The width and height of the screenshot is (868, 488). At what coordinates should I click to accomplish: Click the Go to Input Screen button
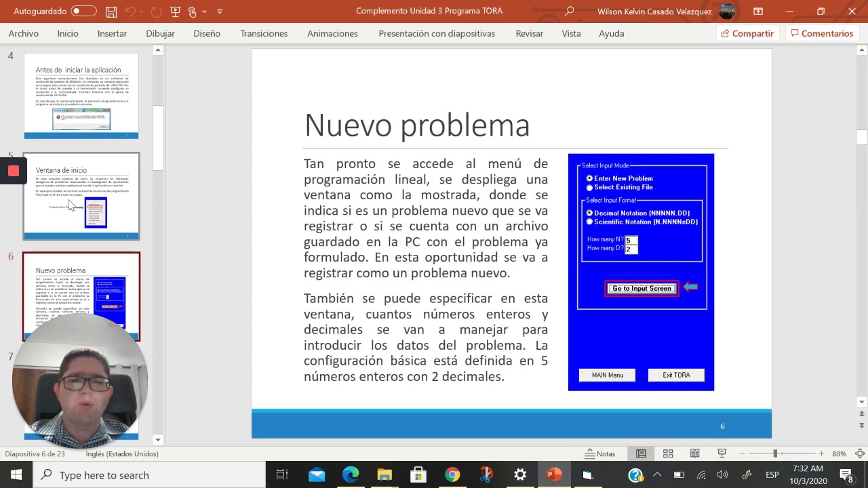(x=642, y=289)
